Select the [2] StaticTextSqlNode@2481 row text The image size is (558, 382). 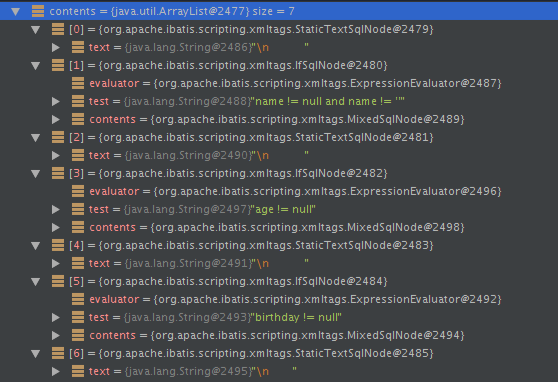coord(251,137)
